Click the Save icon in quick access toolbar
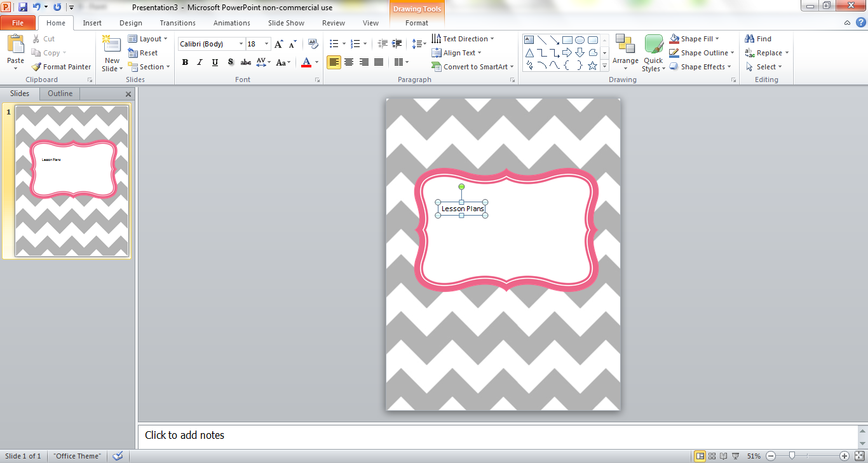The width and height of the screenshot is (868, 463). click(23, 7)
